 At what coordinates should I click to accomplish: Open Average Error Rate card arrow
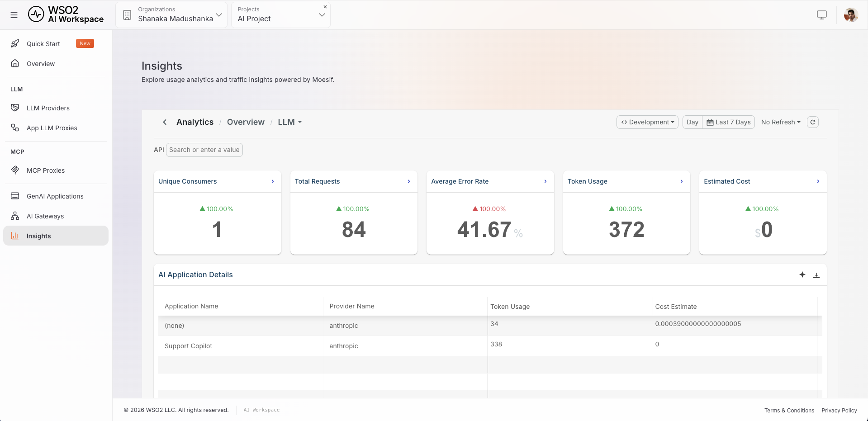[545, 181]
